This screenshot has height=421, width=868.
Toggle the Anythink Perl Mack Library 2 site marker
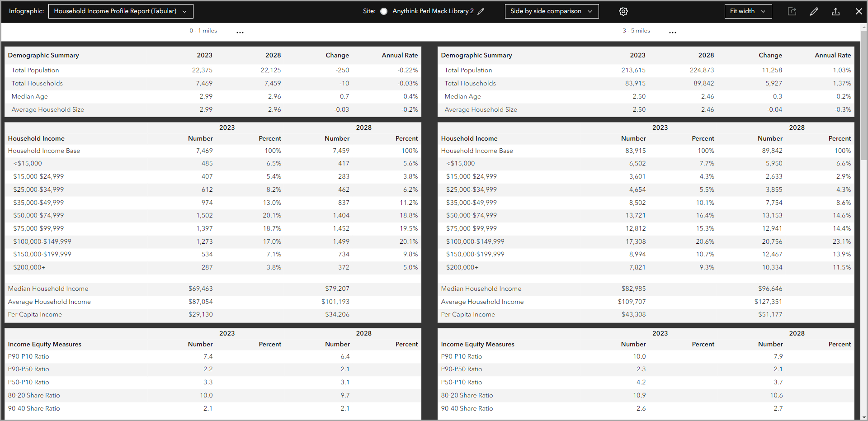click(383, 11)
